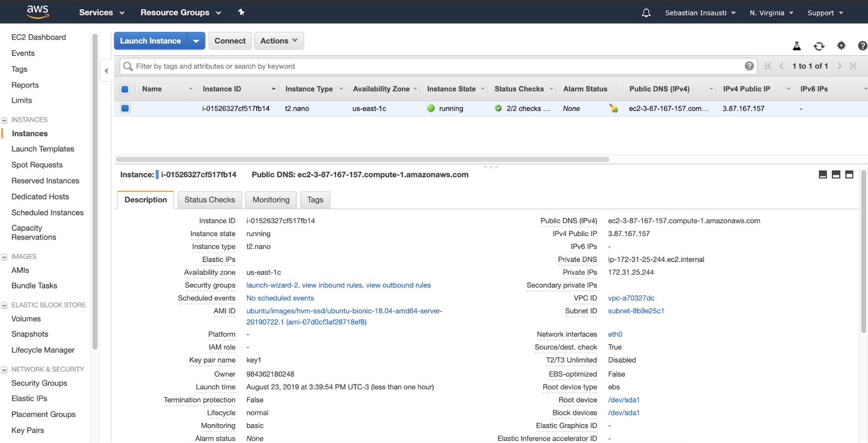Go to previous page of results

click(782, 66)
